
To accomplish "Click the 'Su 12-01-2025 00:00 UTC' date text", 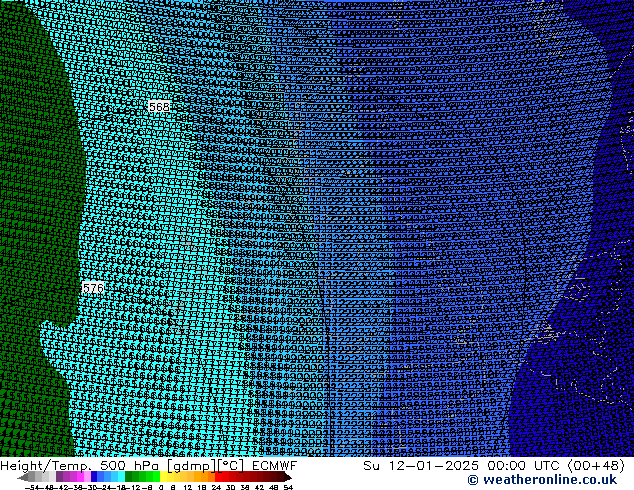I will (x=463, y=465).
